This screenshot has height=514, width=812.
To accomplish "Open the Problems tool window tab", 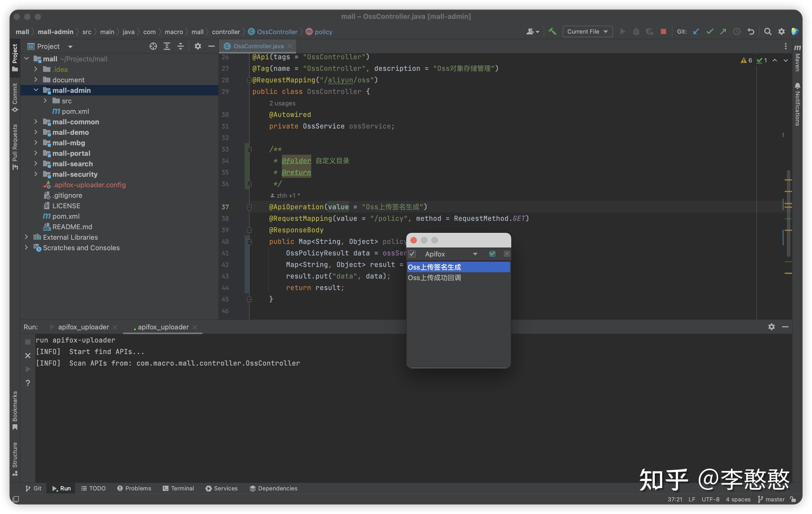I will (134, 488).
